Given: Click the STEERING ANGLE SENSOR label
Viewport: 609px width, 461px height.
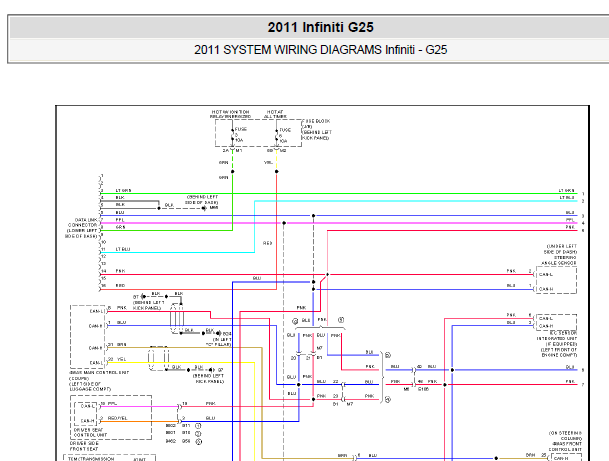Looking at the screenshot, I should (x=559, y=260).
